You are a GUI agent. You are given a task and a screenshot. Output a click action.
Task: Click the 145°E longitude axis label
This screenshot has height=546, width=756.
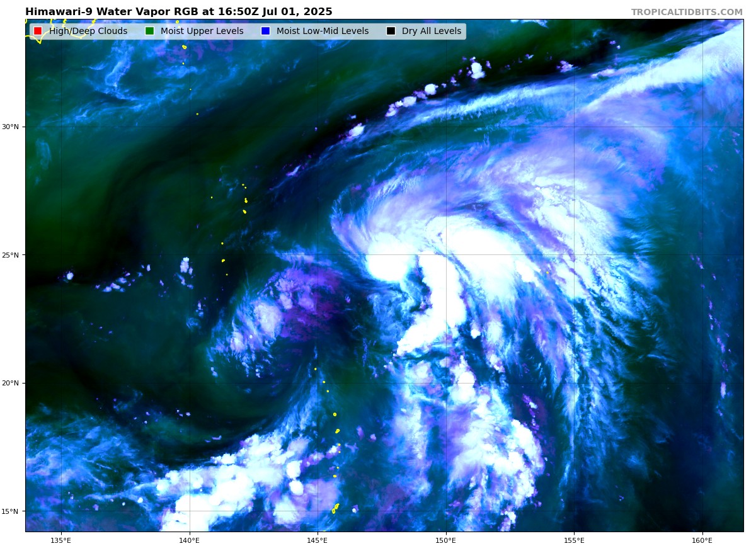pyautogui.click(x=318, y=540)
